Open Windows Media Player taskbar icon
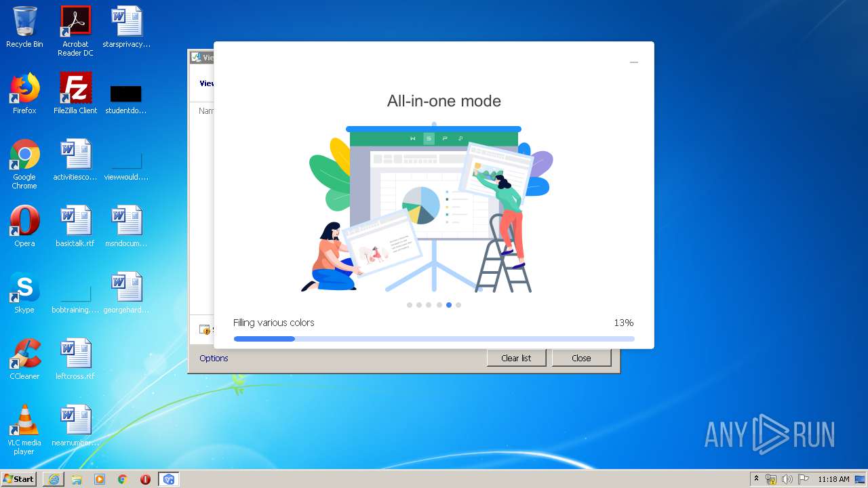This screenshot has height=488, width=868. click(100, 479)
